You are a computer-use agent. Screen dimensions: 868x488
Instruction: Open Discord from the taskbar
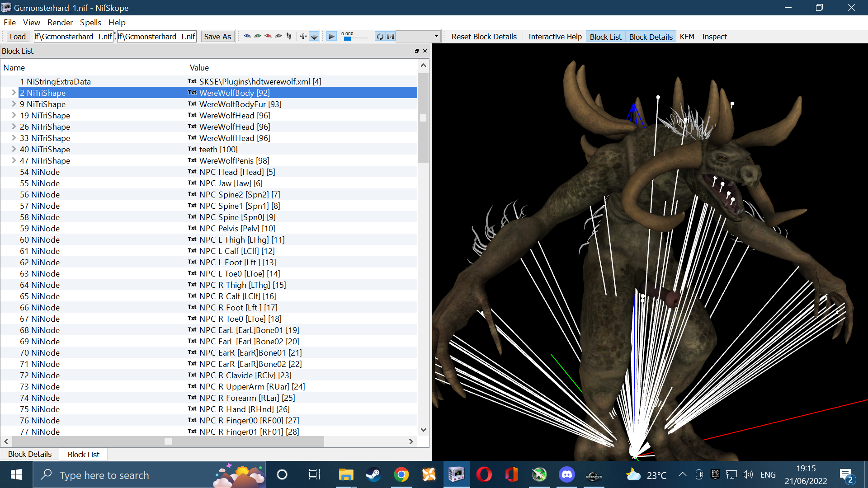(566, 474)
